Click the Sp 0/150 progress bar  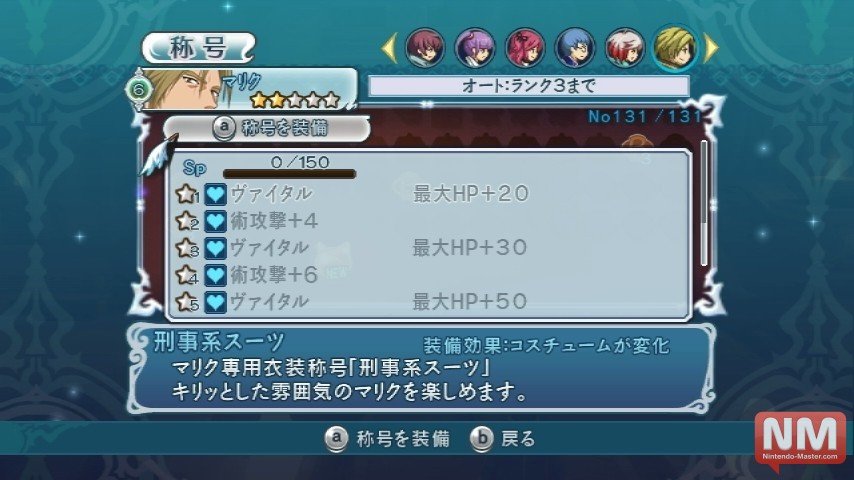pos(289,174)
